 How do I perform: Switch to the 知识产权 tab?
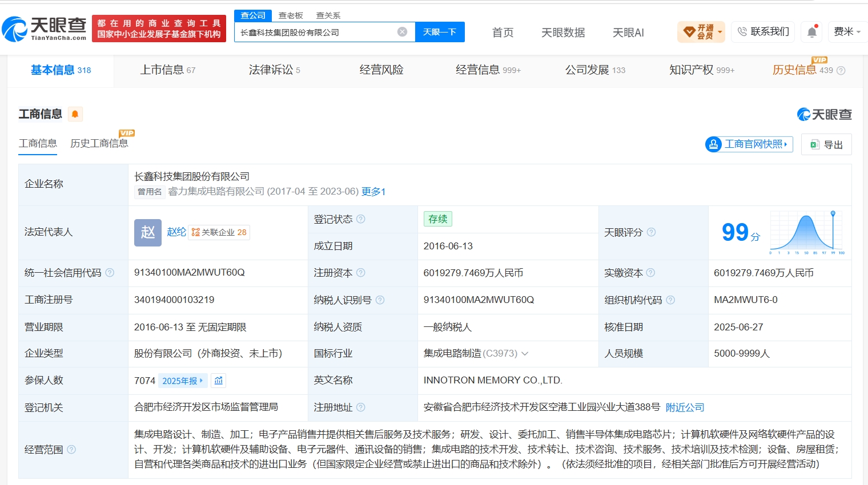pos(702,70)
